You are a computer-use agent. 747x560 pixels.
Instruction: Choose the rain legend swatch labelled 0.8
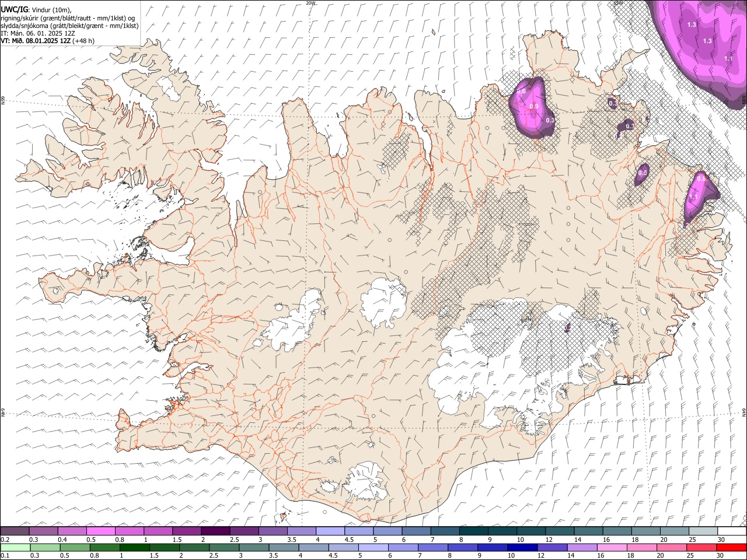(105, 548)
